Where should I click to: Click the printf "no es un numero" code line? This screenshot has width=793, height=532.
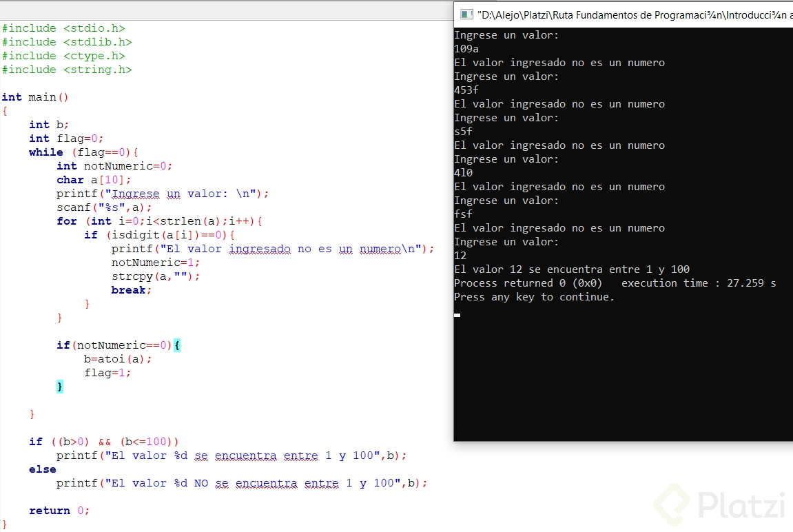(x=273, y=249)
